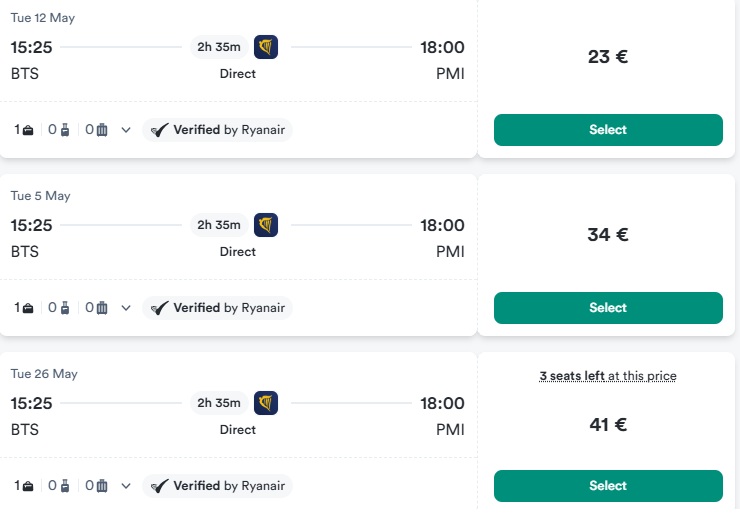The height and width of the screenshot is (514, 740).
Task: Click "3 seats left at this price" link
Action: (608, 376)
